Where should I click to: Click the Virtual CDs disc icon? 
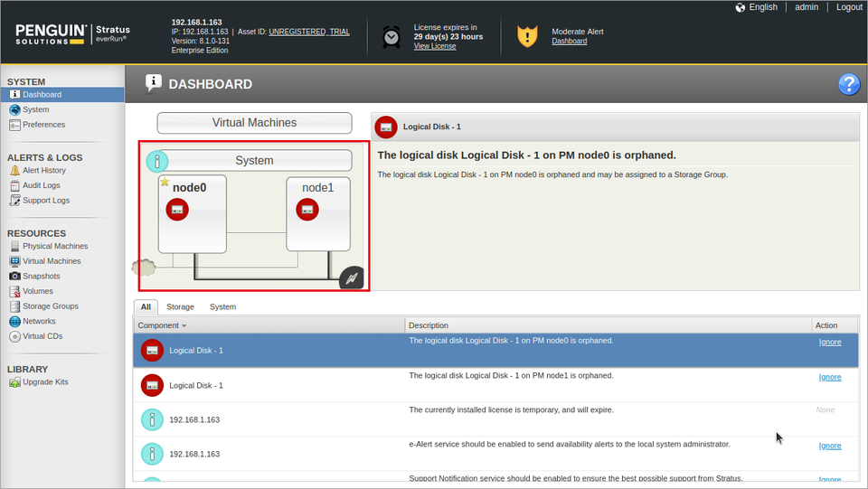[15, 336]
